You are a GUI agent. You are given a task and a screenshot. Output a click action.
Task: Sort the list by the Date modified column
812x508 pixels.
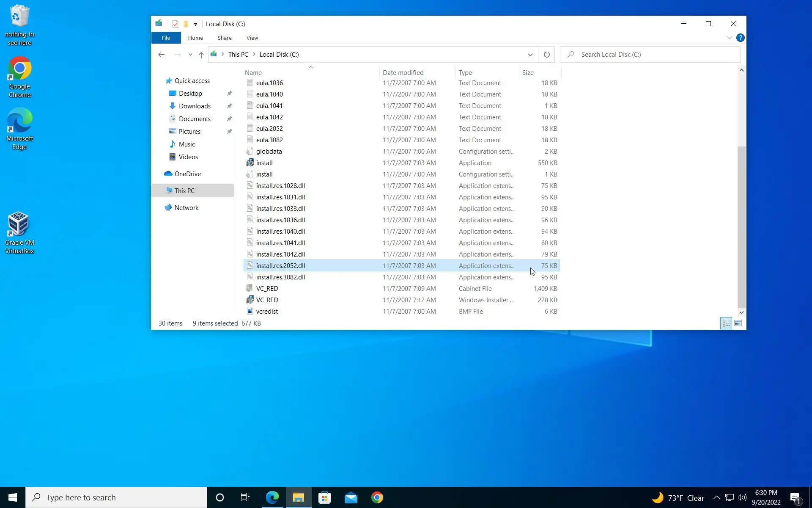(403, 73)
